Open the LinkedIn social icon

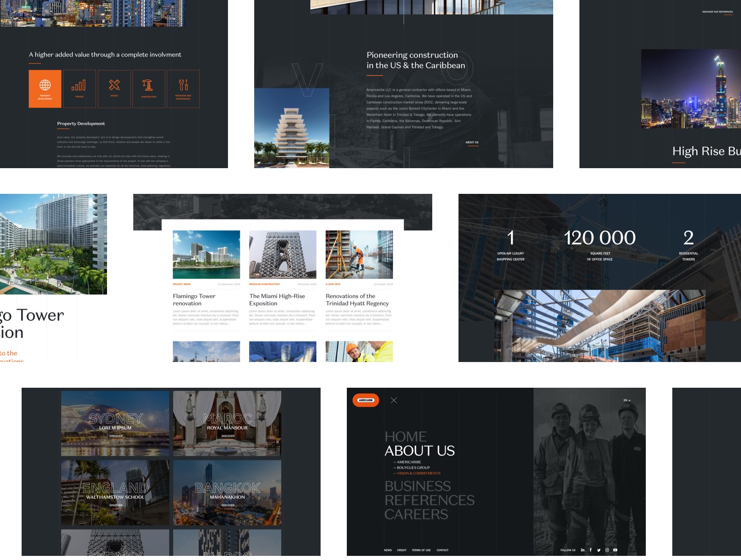point(583,550)
